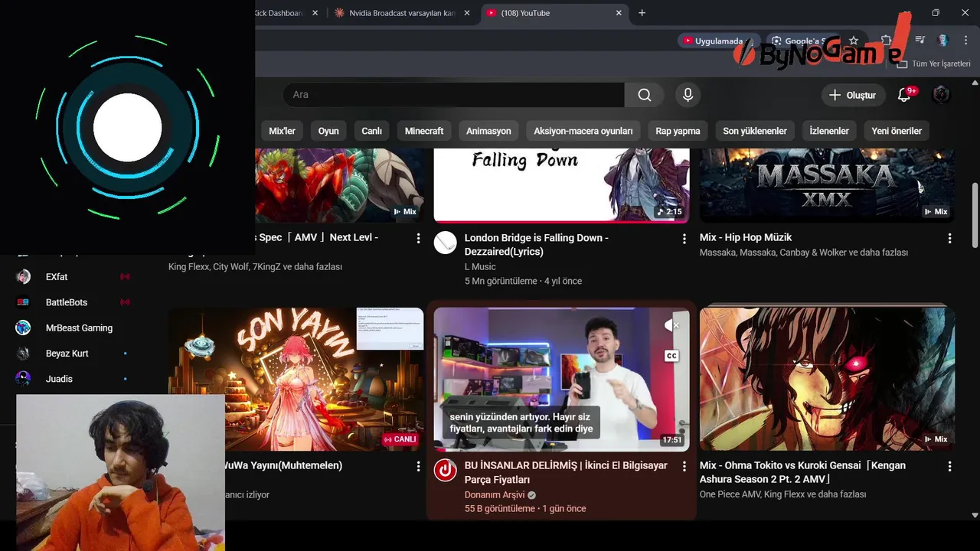The width and height of the screenshot is (980, 551).
Task: Filter by Canlı chip
Action: (371, 131)
